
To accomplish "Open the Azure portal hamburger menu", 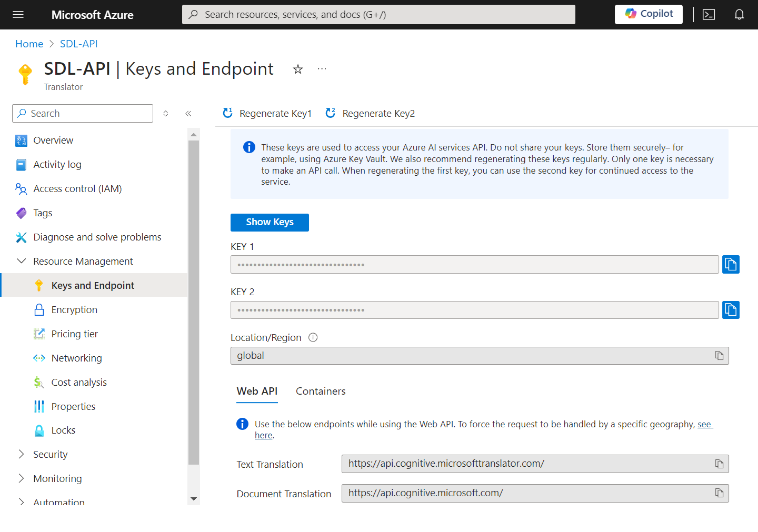I will [x=18, y=15].
